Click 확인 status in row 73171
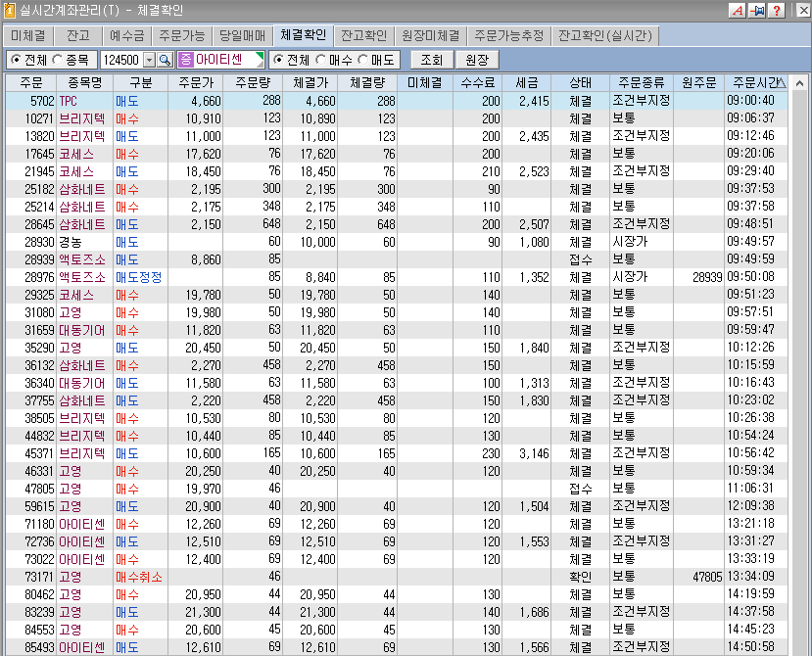 581,577
